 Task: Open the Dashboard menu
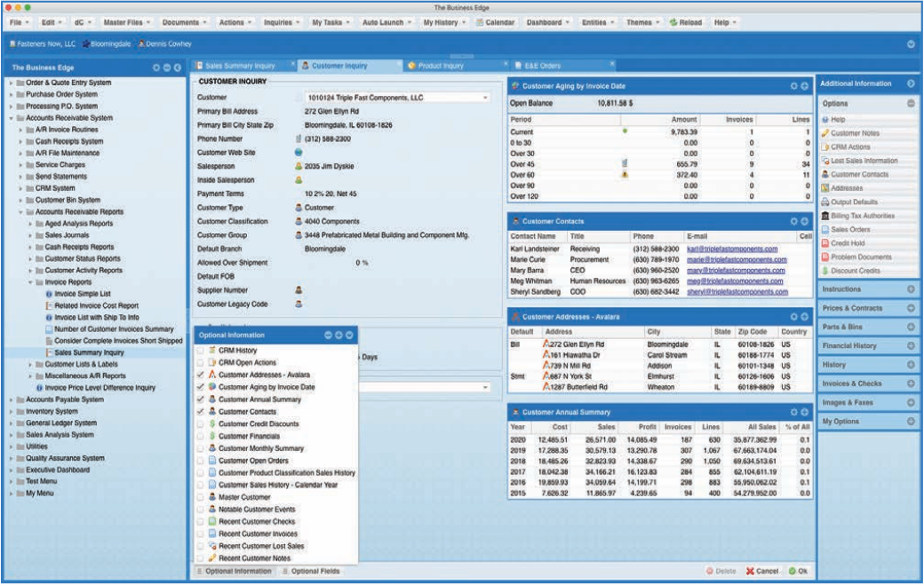(547, 22)
